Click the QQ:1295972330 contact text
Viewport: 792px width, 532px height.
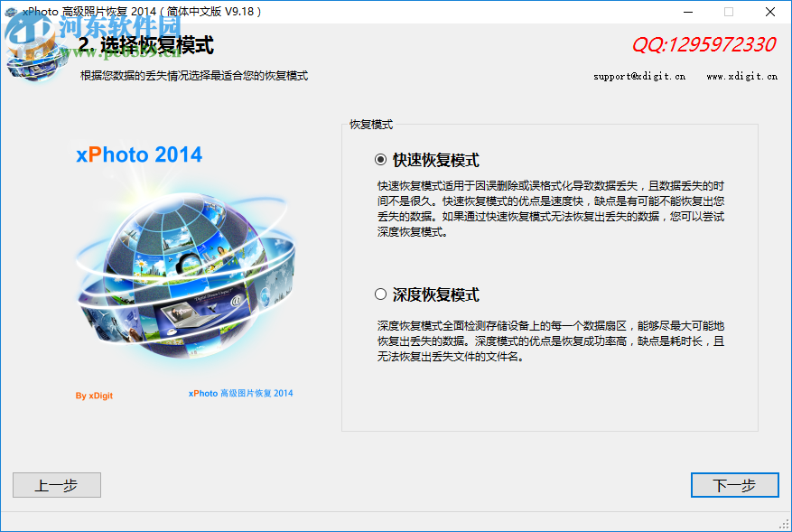click(x=703, y=45)
